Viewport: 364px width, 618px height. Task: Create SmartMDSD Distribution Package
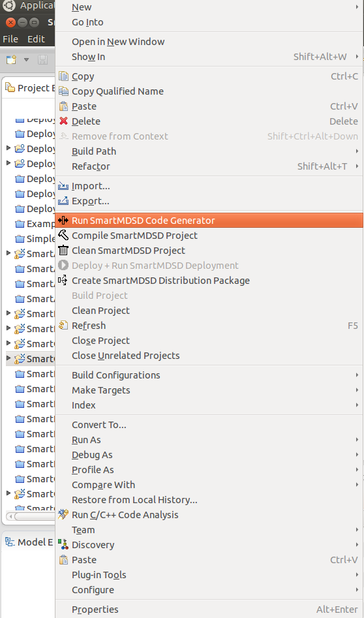209,281
